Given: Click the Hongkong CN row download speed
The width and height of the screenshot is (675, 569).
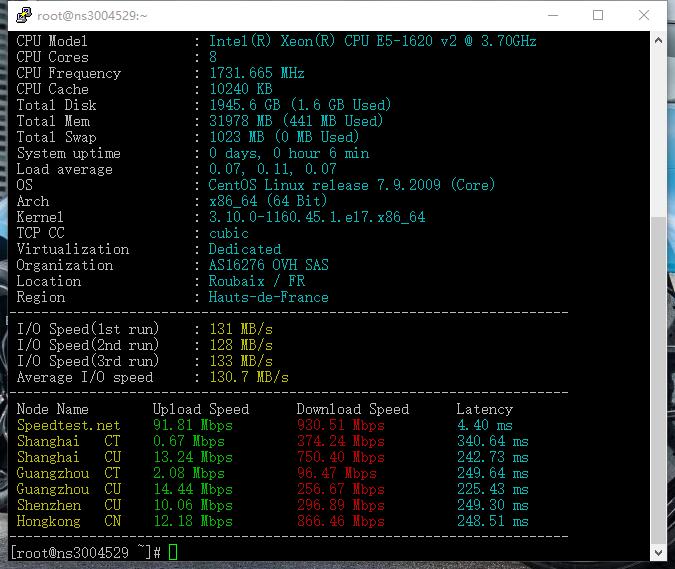Looking at the screenshot, I should (x=340, y=521).
